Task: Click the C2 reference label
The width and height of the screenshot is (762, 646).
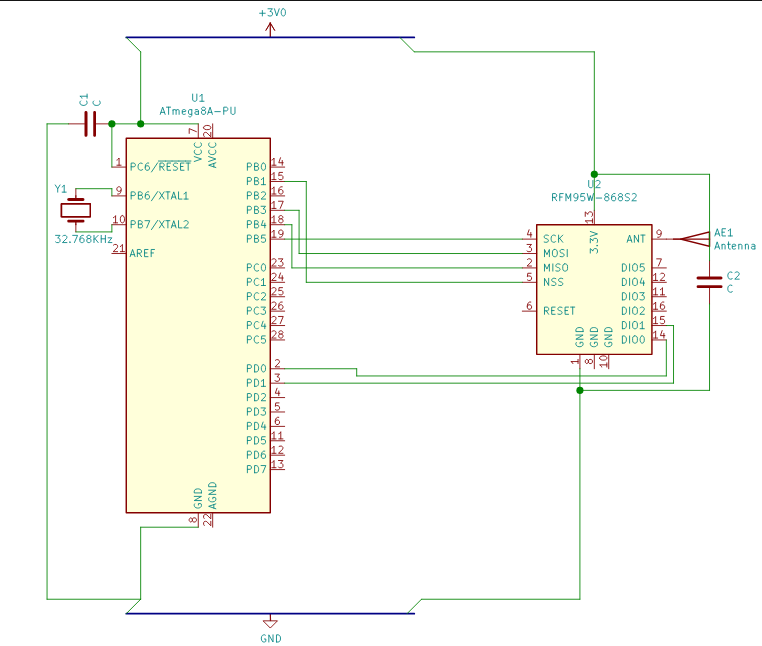Action: (733, 276)
